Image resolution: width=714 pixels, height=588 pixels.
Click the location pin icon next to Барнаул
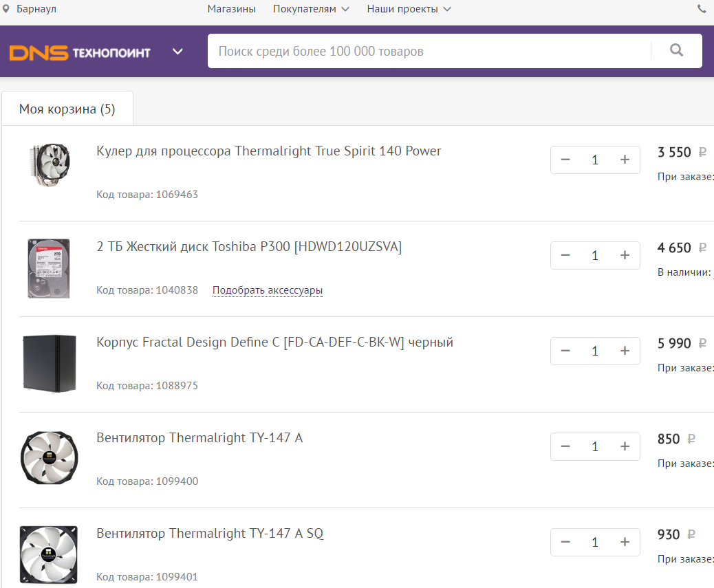point(6,9)
